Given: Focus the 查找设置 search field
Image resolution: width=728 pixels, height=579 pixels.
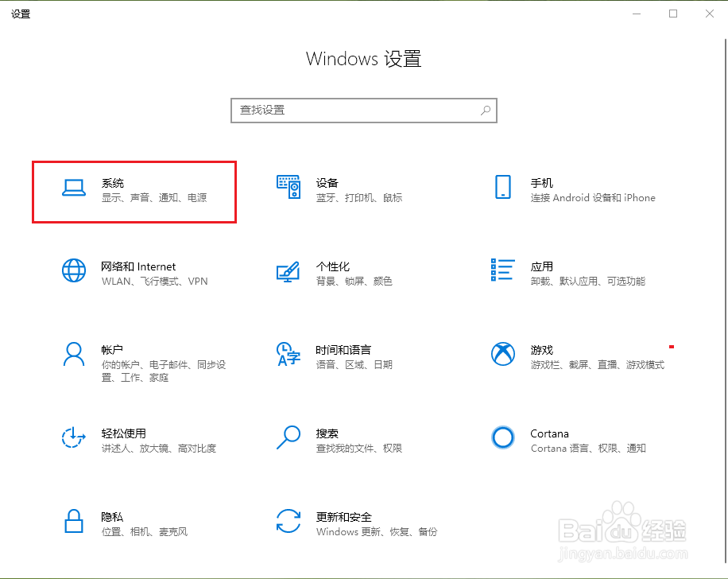Looking at the screenshot, I should pyautogui.click(x=364, y=111).
